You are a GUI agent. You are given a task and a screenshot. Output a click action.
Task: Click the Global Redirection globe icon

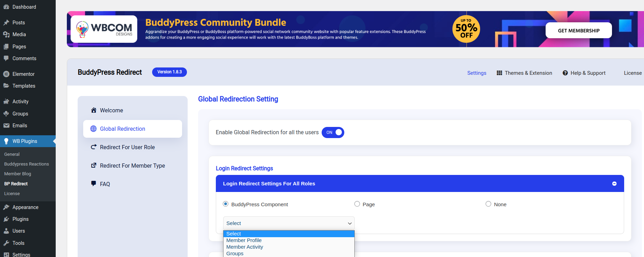coord(93,129)
